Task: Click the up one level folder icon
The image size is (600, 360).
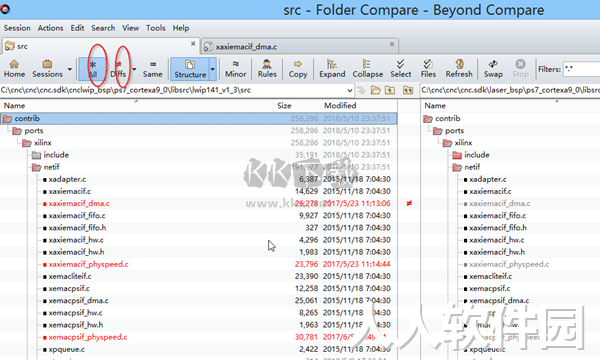Action: pyautogui.click(x=390, y=90)
